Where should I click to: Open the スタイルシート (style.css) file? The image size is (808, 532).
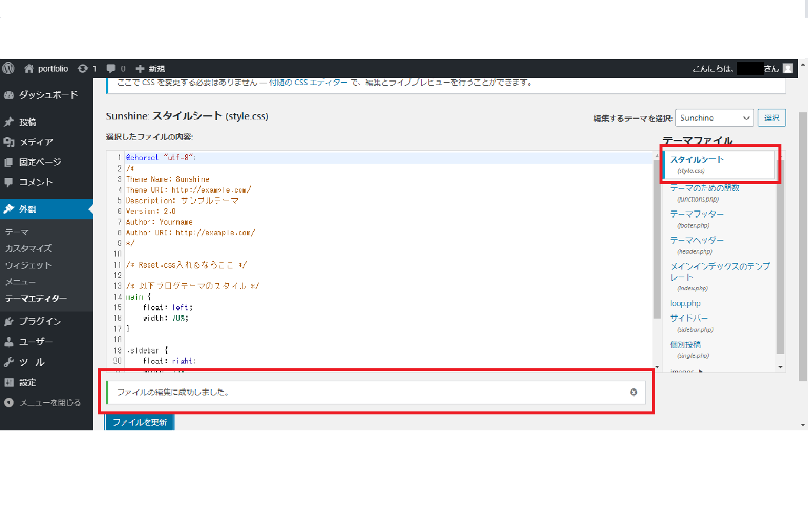click(719, 164)
